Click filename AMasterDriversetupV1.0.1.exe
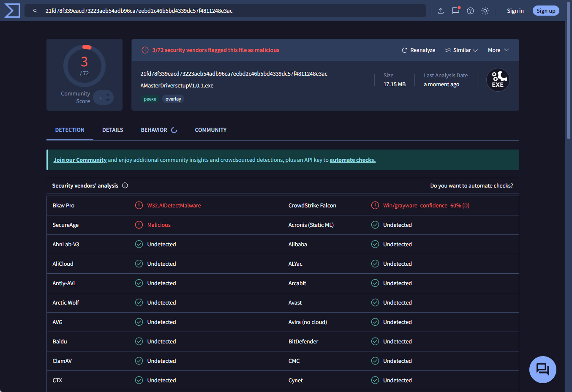 click(x=177, y=86)
